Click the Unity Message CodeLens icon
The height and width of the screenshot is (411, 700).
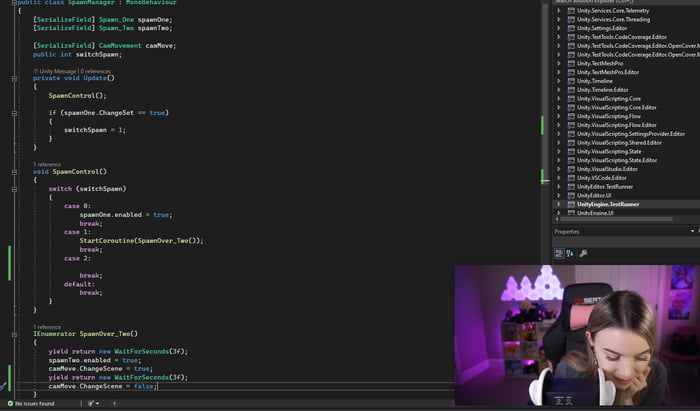(36, 71)
